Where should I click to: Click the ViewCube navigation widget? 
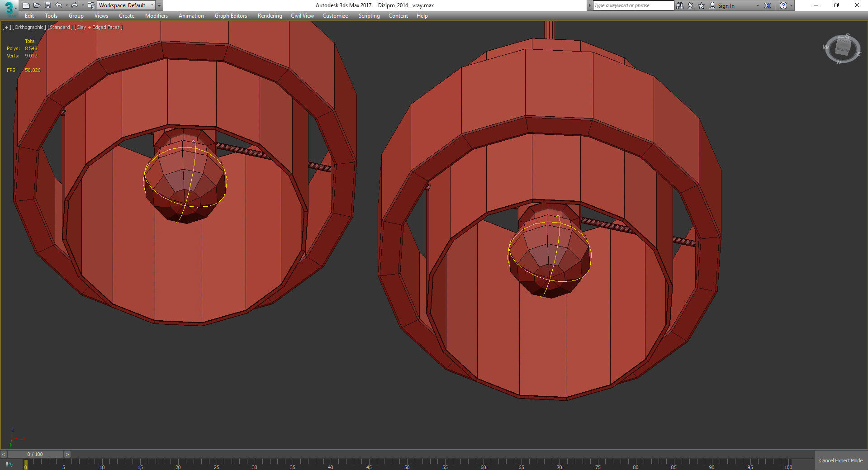842,48
